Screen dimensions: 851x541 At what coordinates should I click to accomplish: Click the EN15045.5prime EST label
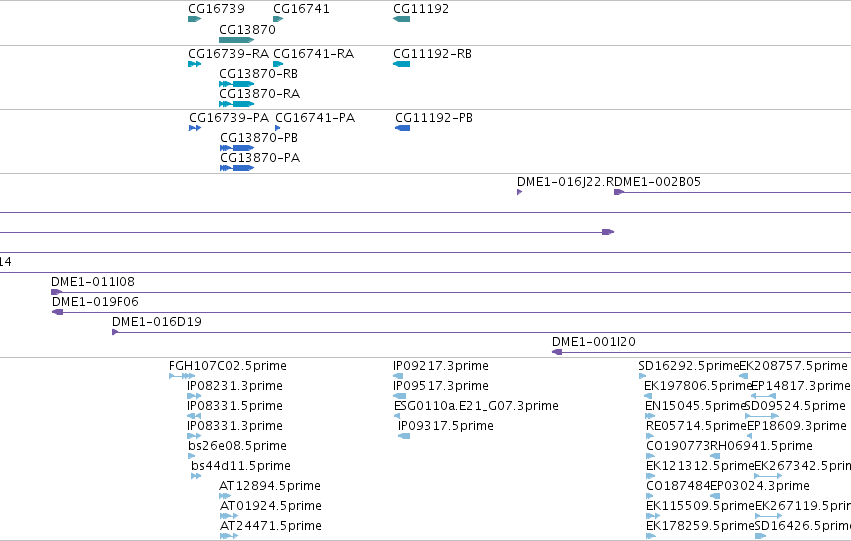pyautogui.click(x=696, y=406)
